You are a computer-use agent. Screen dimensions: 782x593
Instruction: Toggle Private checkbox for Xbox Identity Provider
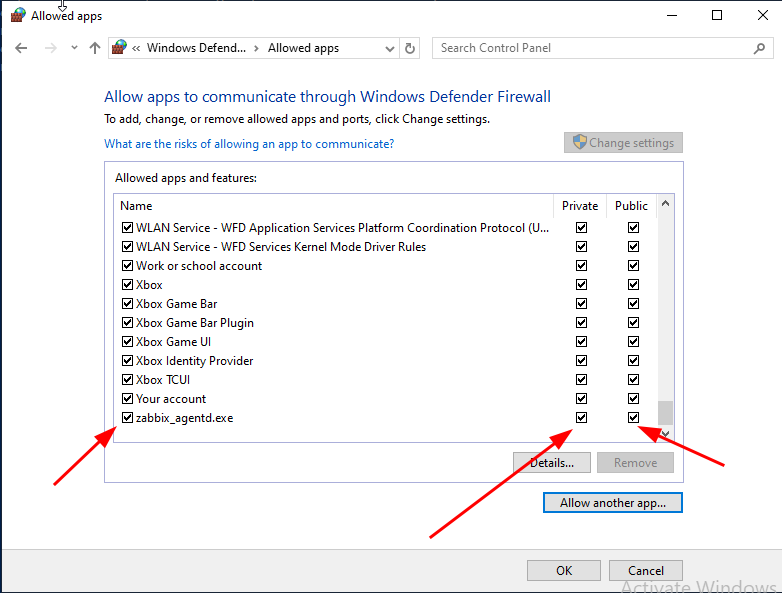582,361
